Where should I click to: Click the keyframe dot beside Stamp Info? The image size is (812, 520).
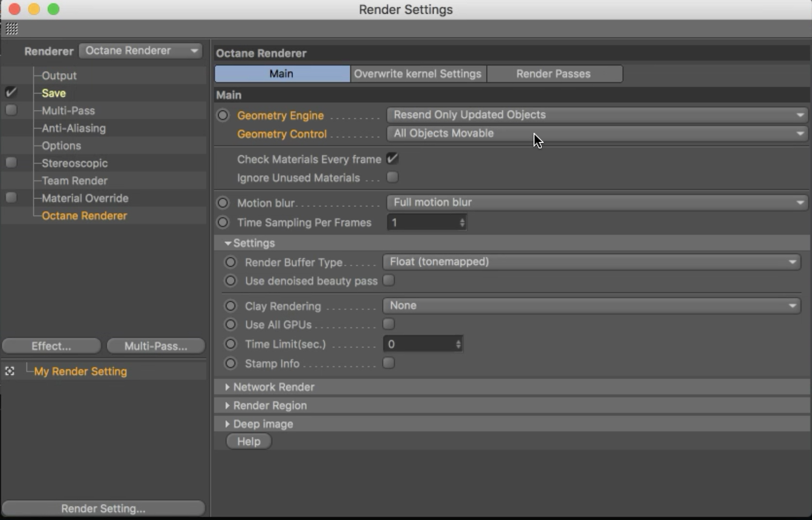click(x=231, y=363)
